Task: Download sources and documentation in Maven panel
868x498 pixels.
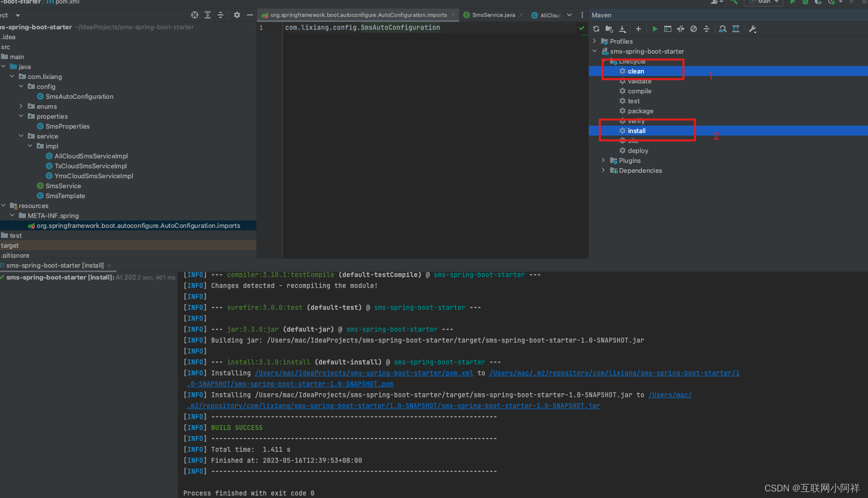Action: [623, 29]
